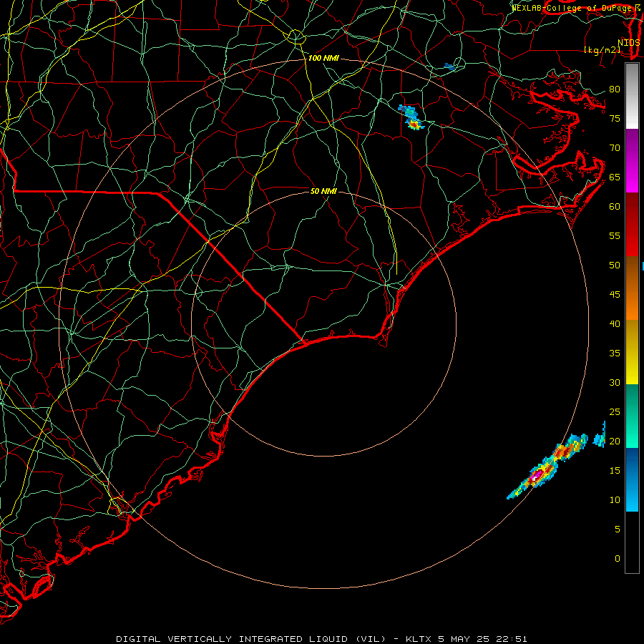Pick the green-teal segment of the color bar
Image resolution: width=644 pixels, height=644 pixels.
coord(632,416)
